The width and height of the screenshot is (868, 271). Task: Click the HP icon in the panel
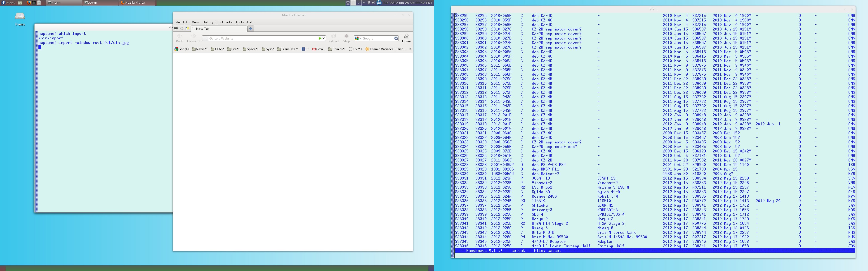(x=379, y=3)
